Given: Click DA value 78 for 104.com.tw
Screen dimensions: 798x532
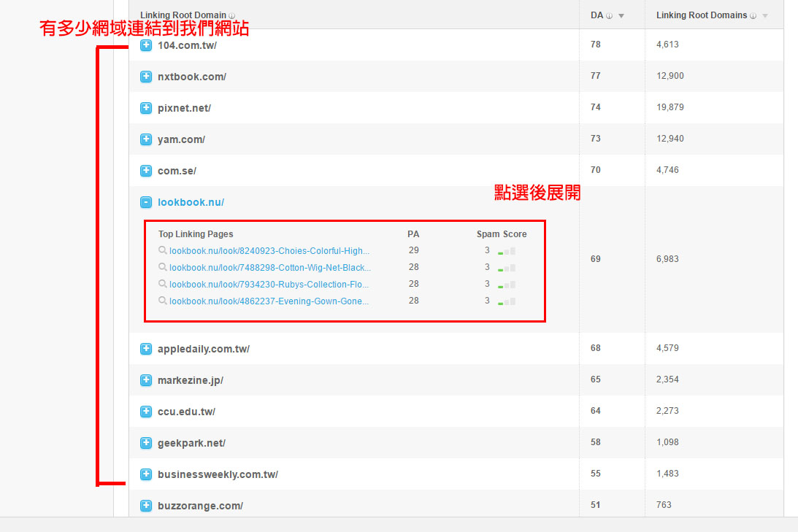Looking at the screenshot, I should pyautogui.click(x=596, y=45).
